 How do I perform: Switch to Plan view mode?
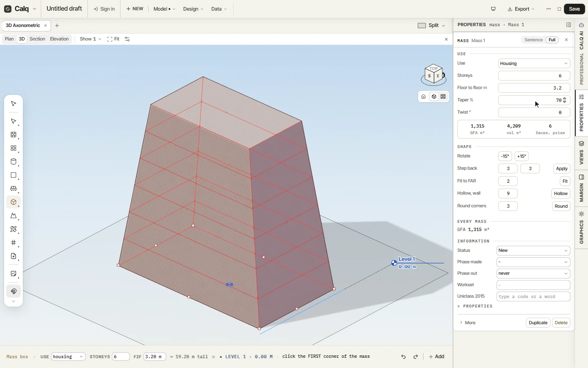[x=9, y=39]
